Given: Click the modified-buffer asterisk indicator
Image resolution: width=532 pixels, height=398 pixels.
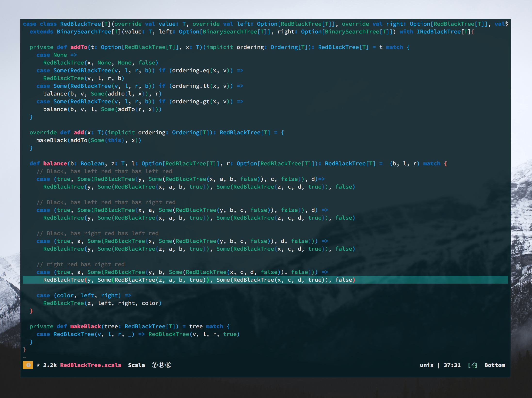Looking at the screenshot, I should 38,365.
